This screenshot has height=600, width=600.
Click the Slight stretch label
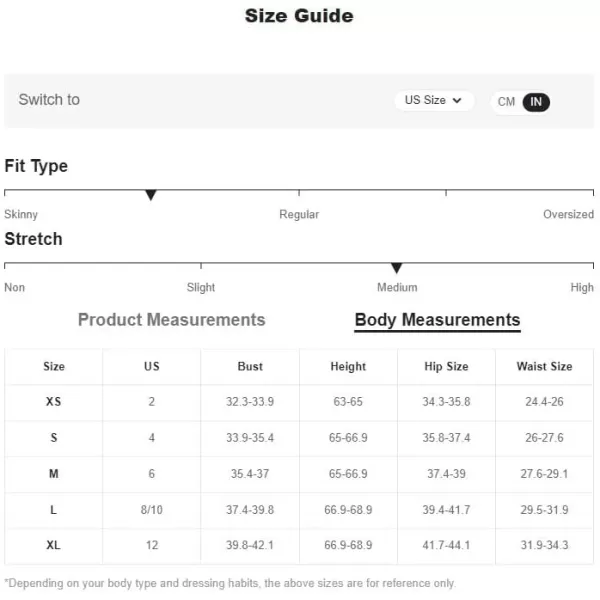(x=201, y=287)
